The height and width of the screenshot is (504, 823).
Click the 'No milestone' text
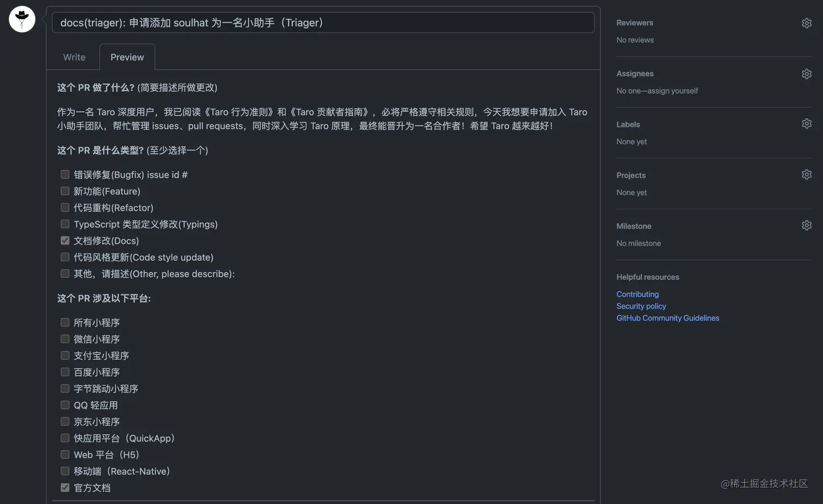tap(638, 243)
